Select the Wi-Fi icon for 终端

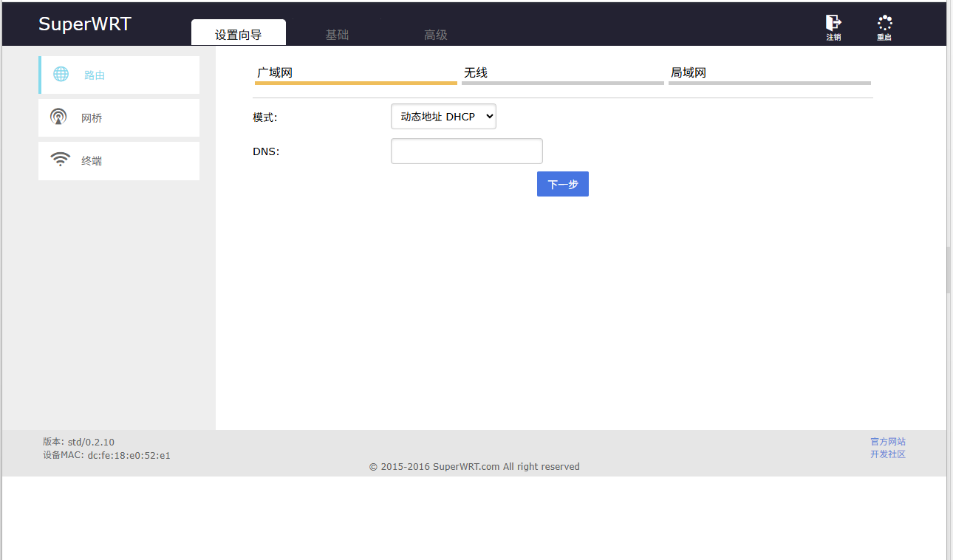click(61, 160)
